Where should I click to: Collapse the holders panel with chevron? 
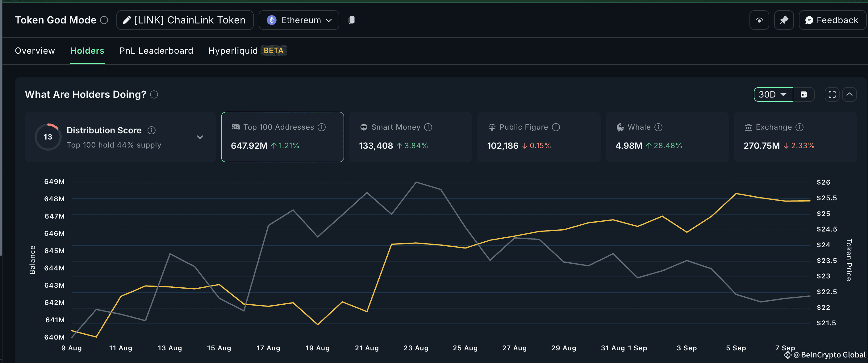click(849, 94)
